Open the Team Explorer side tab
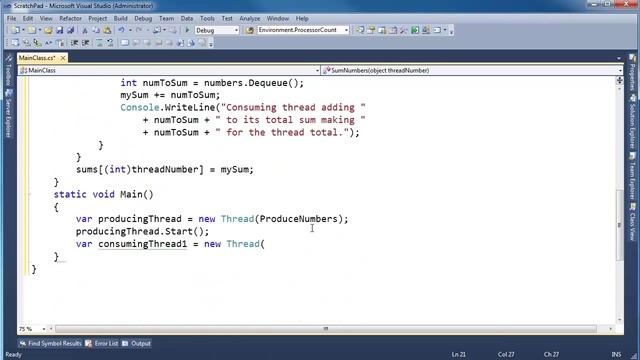This screenshot has height=360, width=640. (x=632, y=176)
